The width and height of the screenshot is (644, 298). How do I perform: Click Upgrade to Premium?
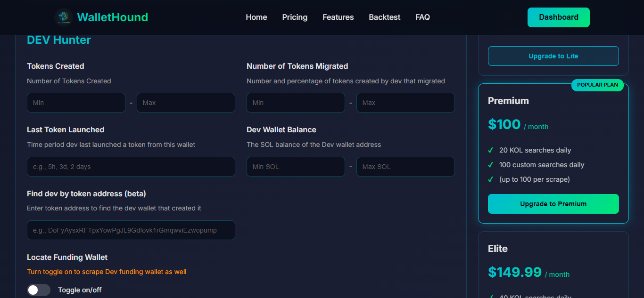pos(553,203)
